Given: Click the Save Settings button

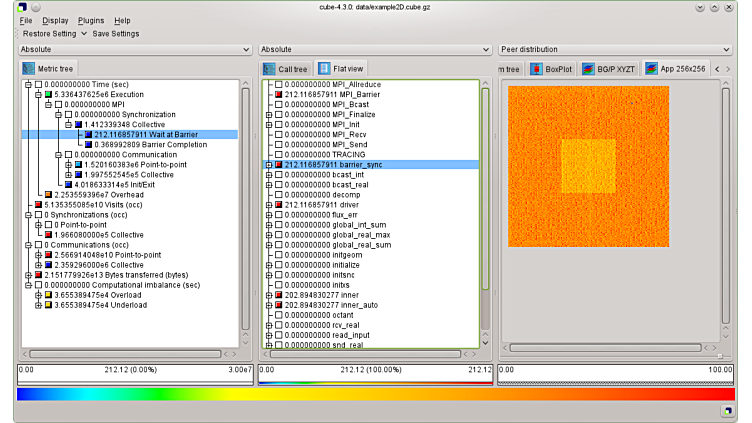Looking at the screenshot, I should (x=115, y=33).
